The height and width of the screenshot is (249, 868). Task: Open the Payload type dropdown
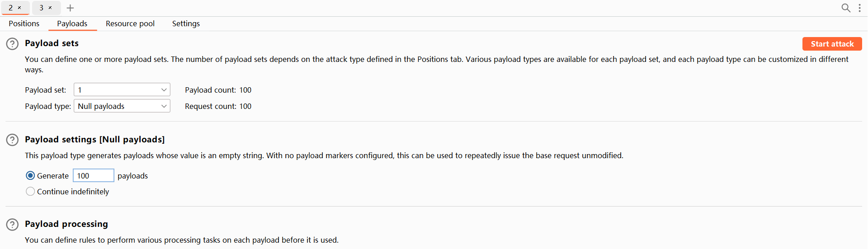[x=122, y=106]
